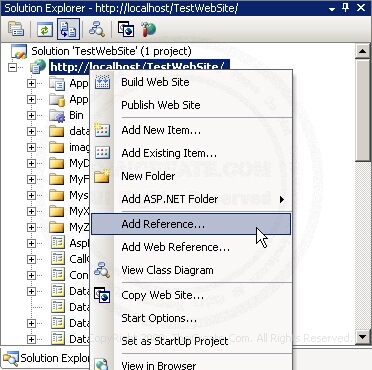Choose Build Web Site from context menu
372x370 pixels.
[191, 82]
